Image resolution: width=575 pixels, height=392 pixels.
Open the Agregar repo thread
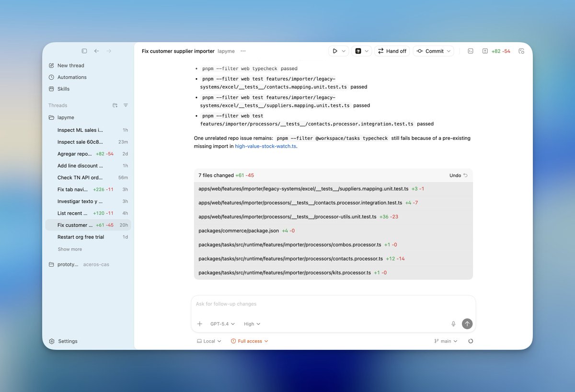click(x=88, y=154)
